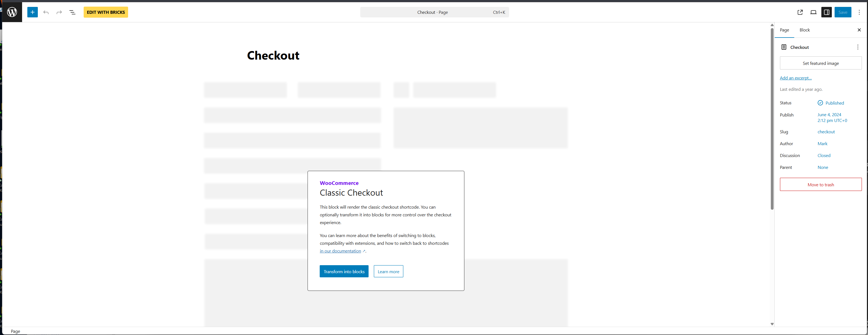
Task: Click the view page external link icon
Action: point(800,12)
